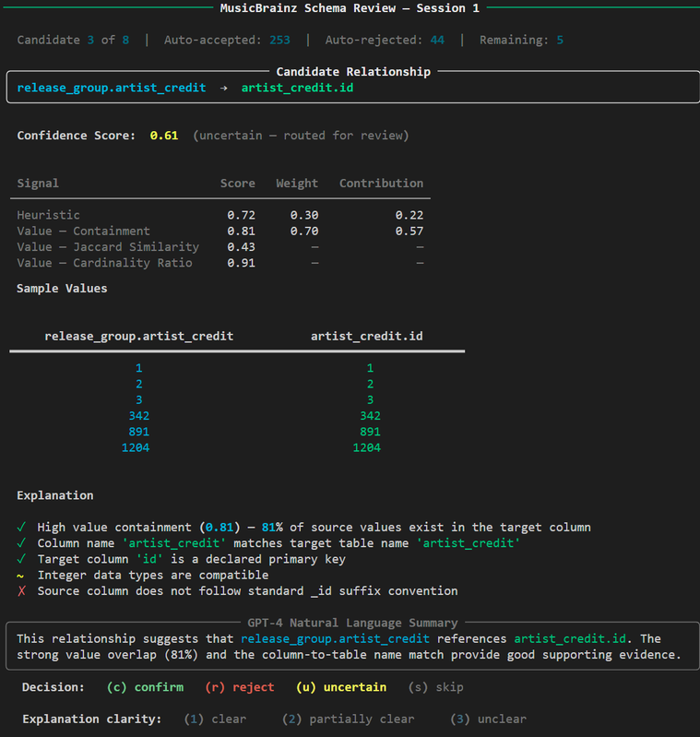Click the 0.61 confidence score value
This screenshot has width=700, height=737.
tap(164, 136)
